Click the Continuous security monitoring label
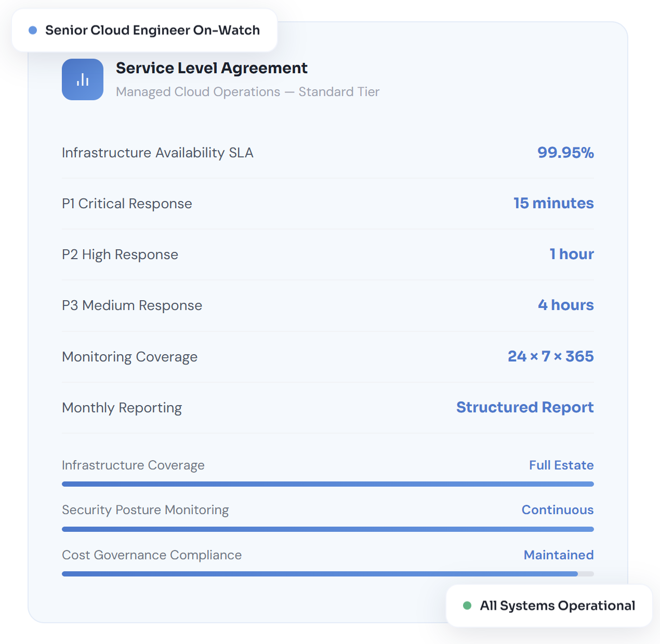The width and height of the screenshot is (660, 644). (x=558, y=510)
